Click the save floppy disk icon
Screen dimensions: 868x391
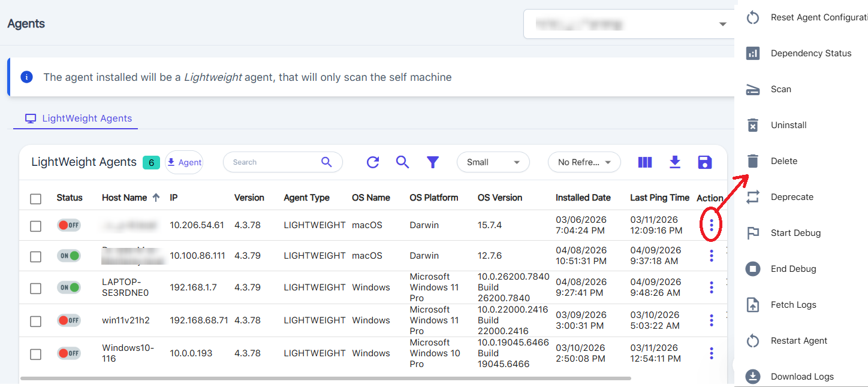(x=705, y=162)
